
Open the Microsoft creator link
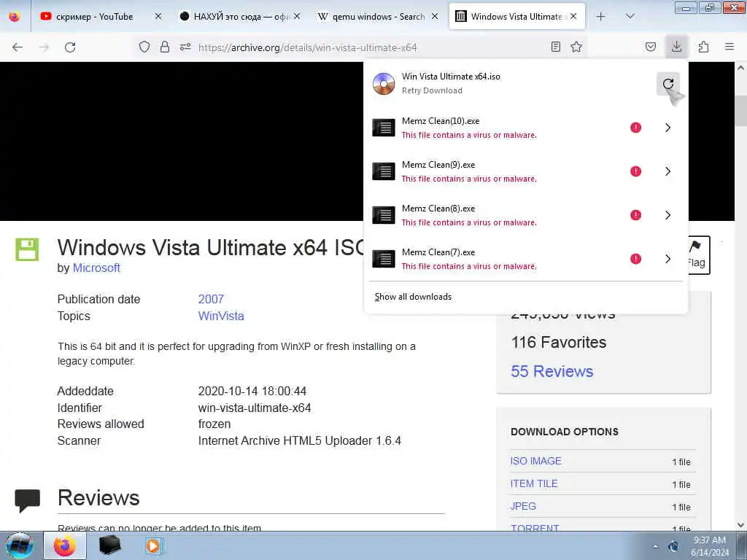(x=96, y=268)
